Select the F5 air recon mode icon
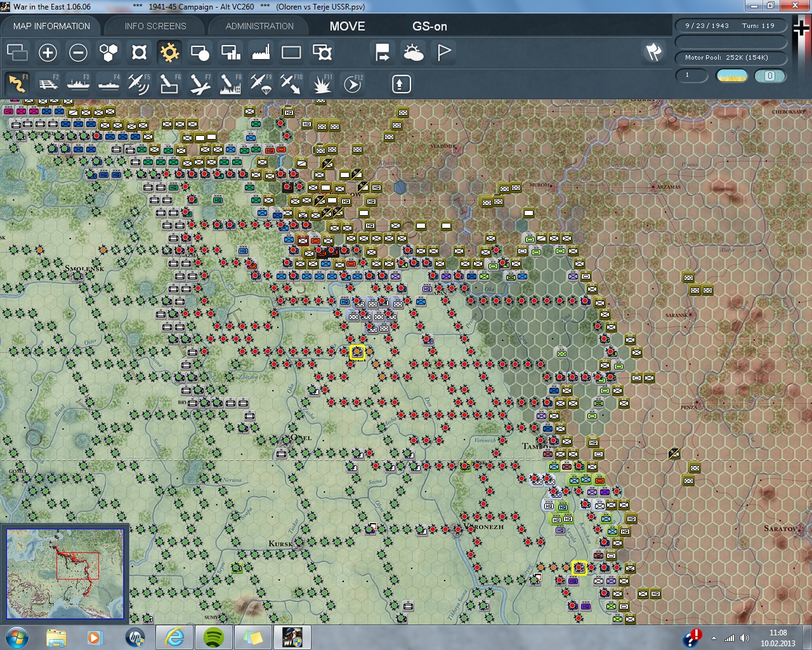This screenshot has height=650, width=812. (x=139, y=84)
